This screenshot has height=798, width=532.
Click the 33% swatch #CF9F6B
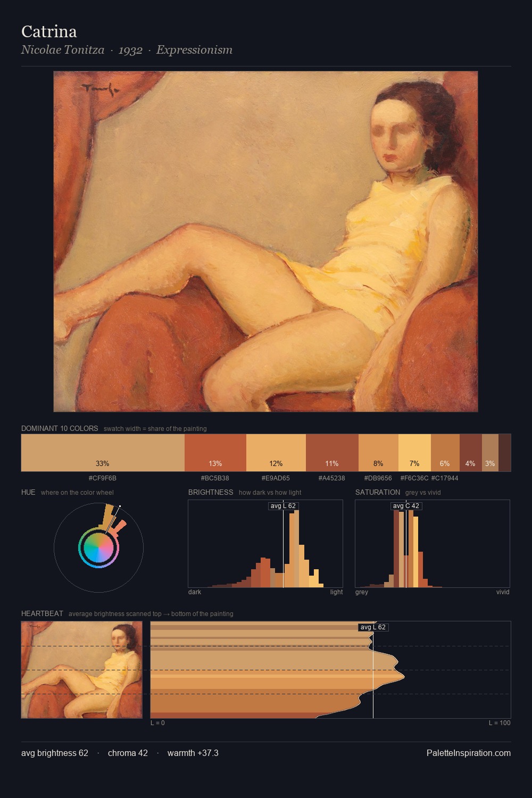103,453
